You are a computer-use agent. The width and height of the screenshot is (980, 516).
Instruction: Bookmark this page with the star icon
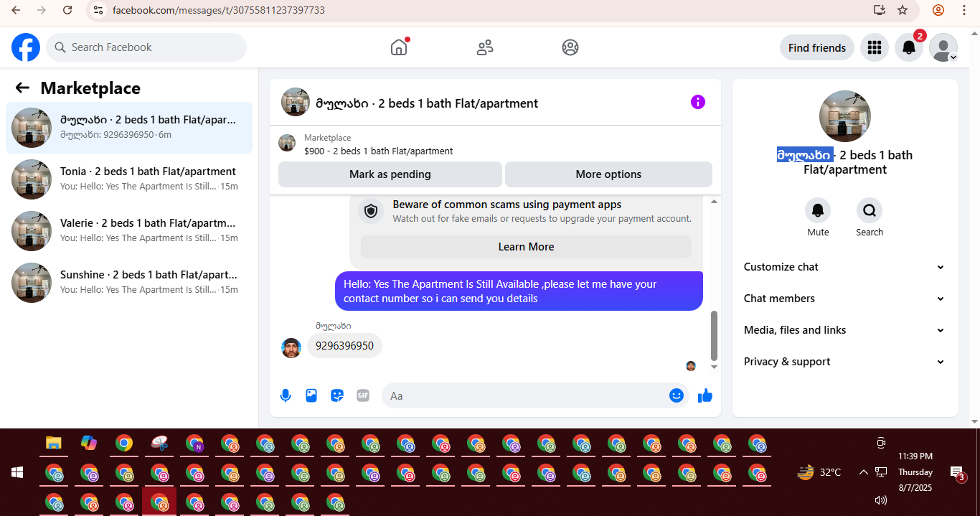click(903, 10)
